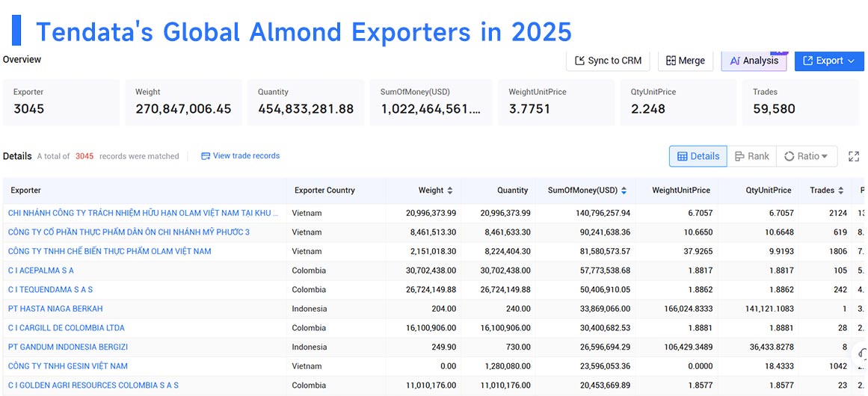Select the Trades 59,580 summary card
868x396 pixels.
click(801, 102)
